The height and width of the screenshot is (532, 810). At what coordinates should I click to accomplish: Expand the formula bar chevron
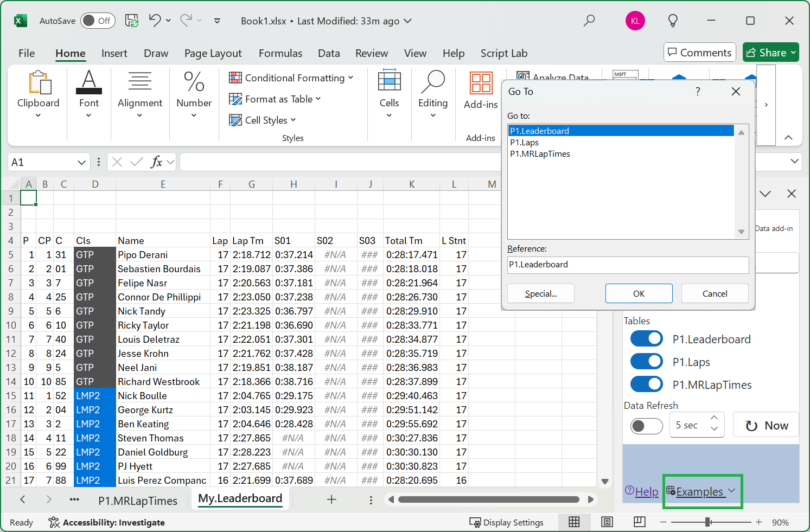[794, 161]
